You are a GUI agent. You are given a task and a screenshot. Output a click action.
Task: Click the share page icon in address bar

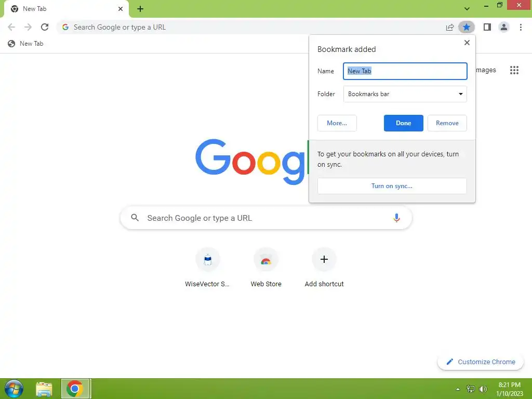450,27
